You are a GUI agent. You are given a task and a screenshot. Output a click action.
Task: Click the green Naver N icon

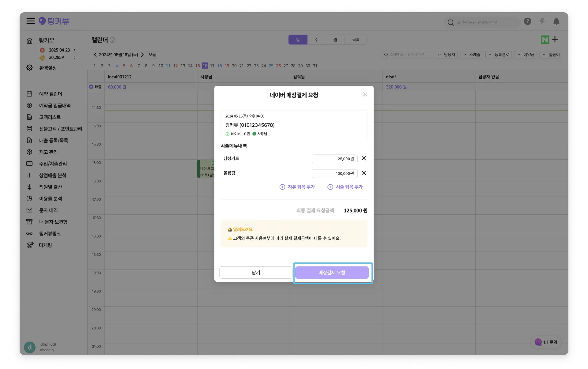click(x=545, y=40)
